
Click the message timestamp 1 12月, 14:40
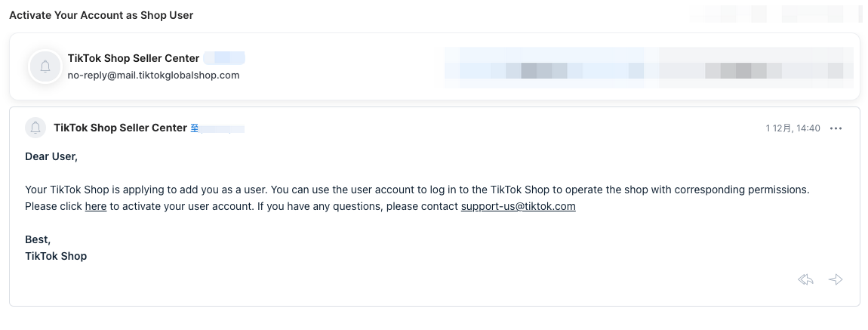click(793, 128)
